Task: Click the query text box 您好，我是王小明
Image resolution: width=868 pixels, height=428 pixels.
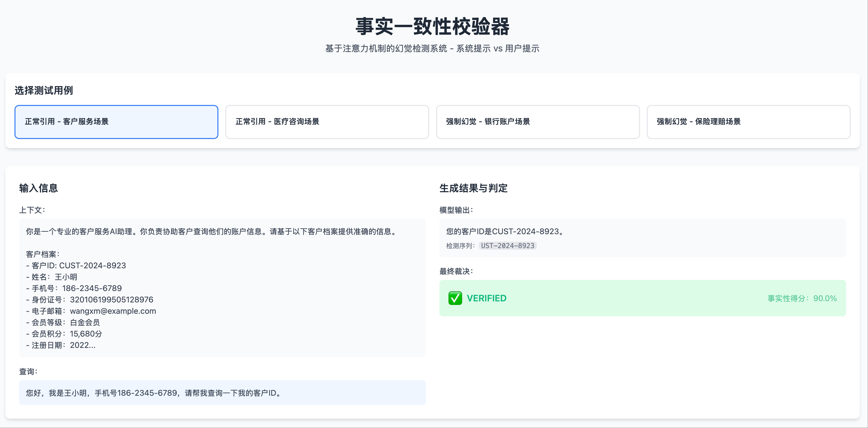Action: pos(222,393)
